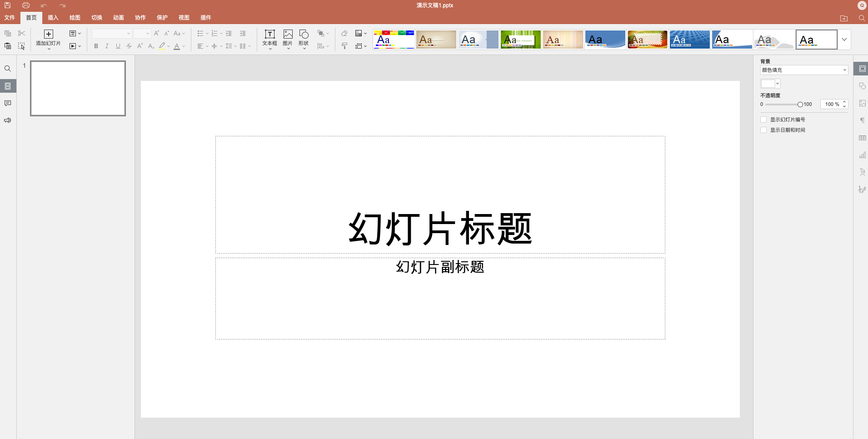This screenshot has height=439, width=868.
Task: Open the change case Aa dropdown
Action: coord(180,33)
